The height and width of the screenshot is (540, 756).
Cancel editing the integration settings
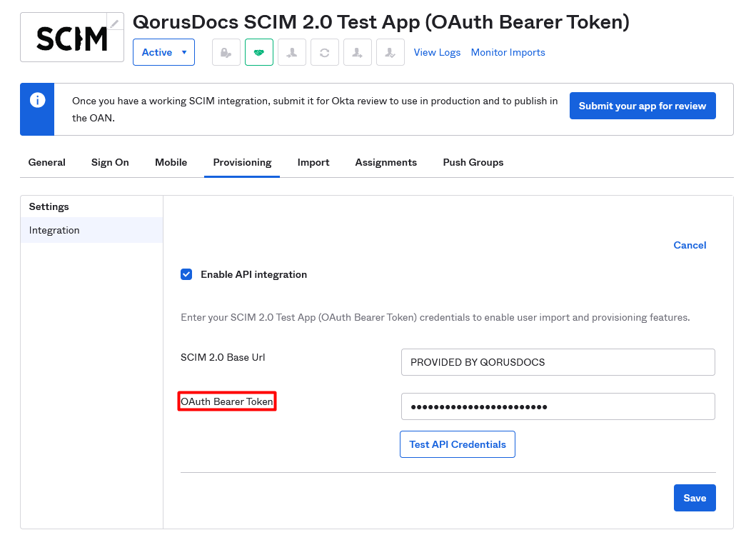[x=690, y=245]
